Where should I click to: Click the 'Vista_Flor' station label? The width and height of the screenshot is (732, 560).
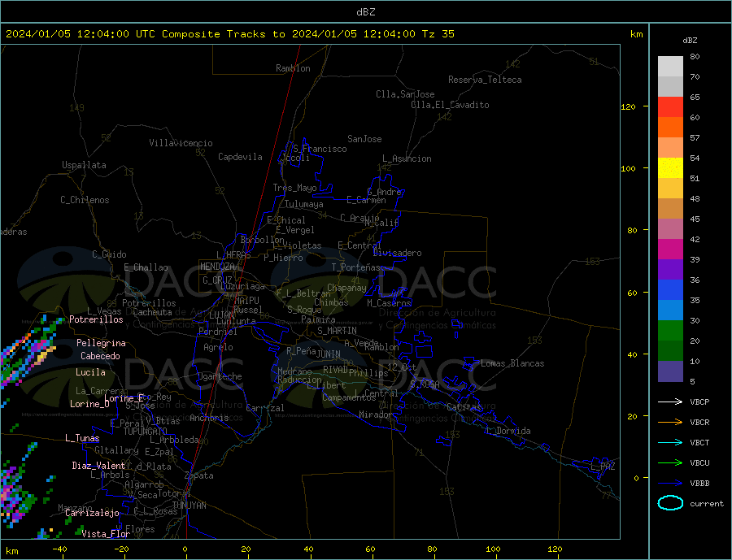[x=106, y=534]
